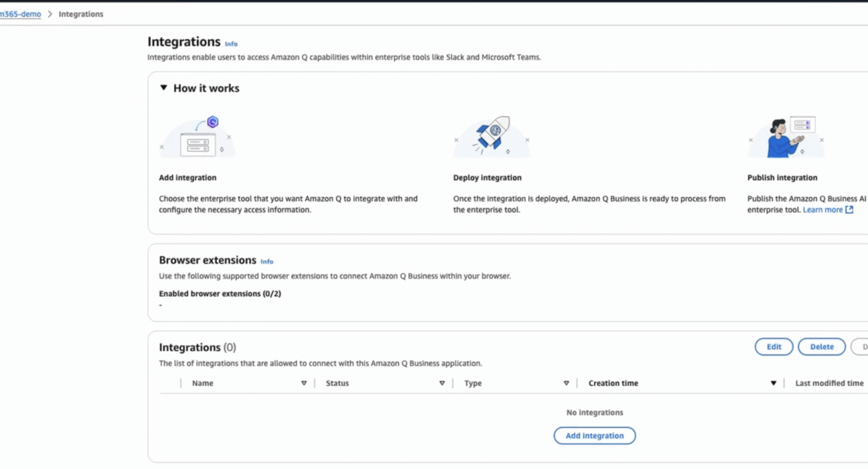868x469 pixels.
Task: Collapse the How it works section
Action: pos(163,88)
